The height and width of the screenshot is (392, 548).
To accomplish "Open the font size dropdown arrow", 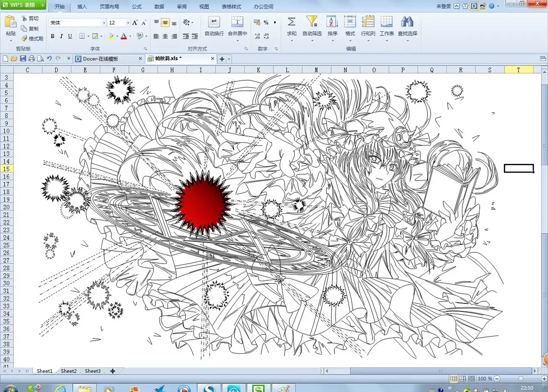I will click(x=128, y=23).
